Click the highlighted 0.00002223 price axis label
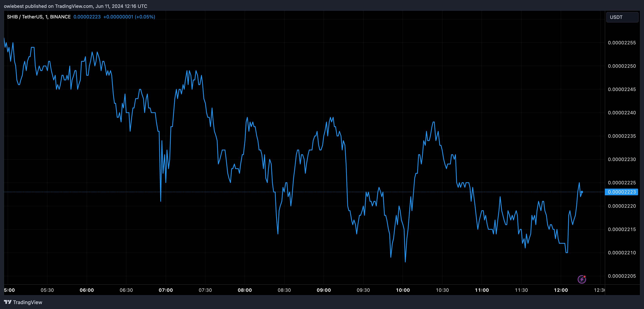This screenshot has height=309, width=644. [621, 192]
